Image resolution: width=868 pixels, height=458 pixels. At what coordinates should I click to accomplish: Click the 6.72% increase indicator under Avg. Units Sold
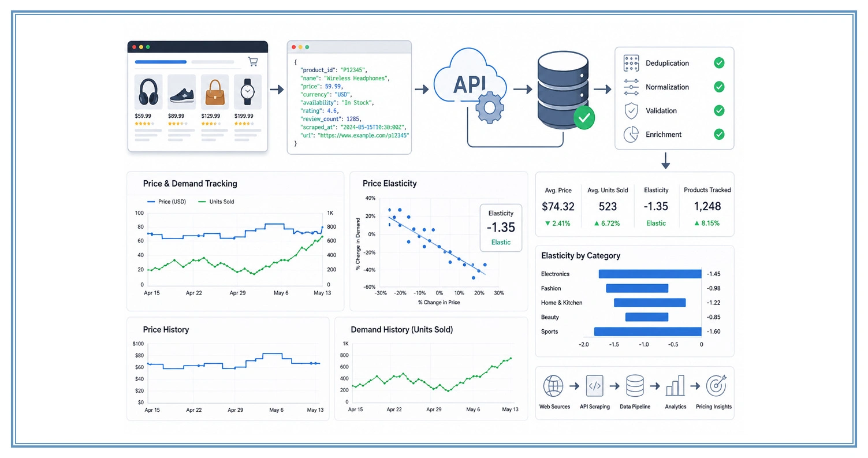608,223
